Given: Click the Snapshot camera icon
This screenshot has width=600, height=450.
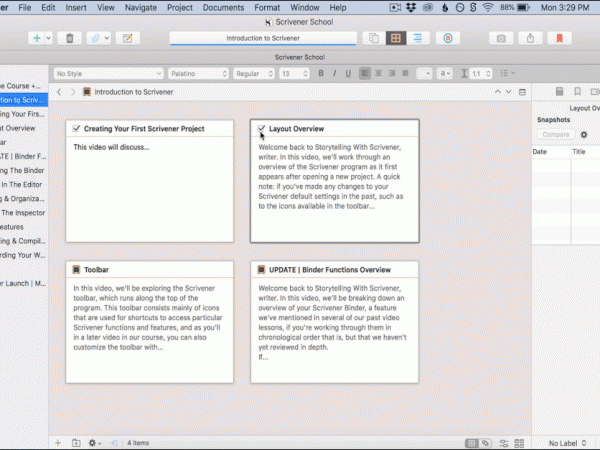Looking at the screenshot, I should 500,39.
